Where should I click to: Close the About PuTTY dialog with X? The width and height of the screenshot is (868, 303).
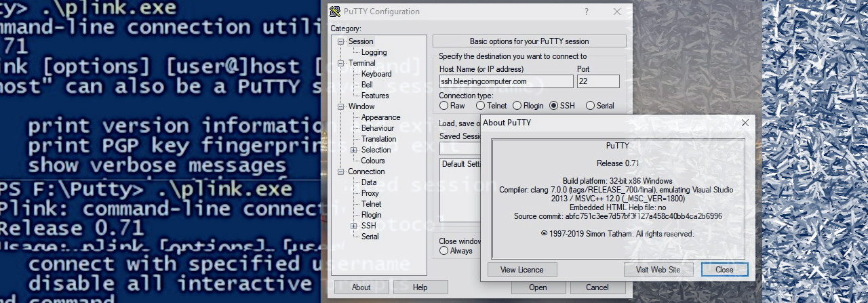pos(745,123)
